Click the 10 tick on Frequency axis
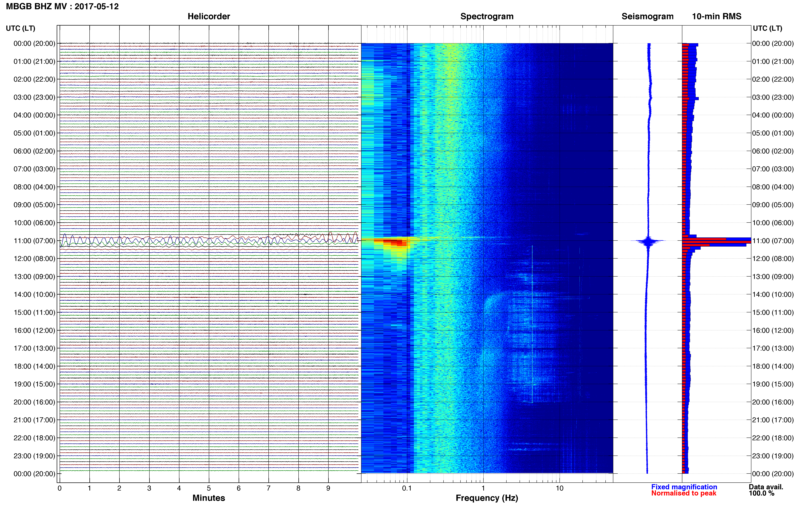The image size is (812, 508). tap(559, 488)
